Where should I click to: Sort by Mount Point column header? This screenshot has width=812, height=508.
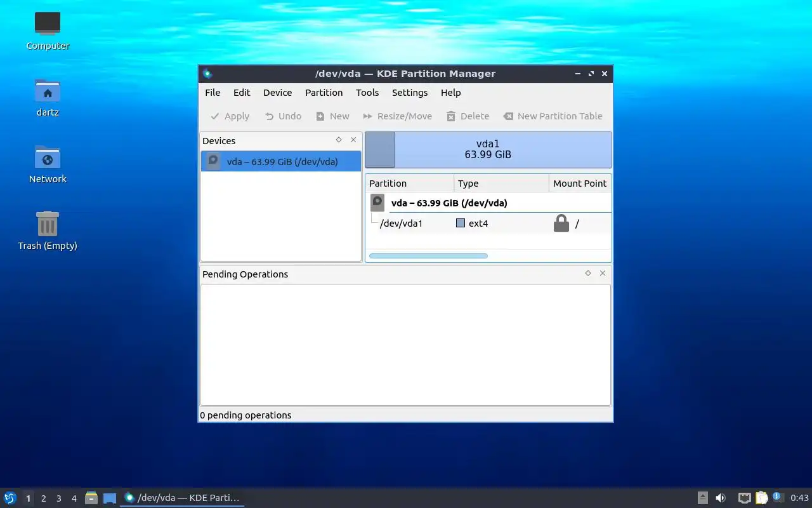pos(580,184)
